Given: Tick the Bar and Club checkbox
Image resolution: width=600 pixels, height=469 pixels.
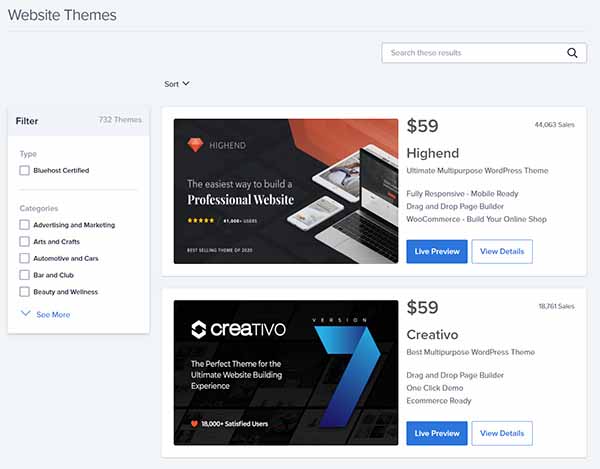Looking at the screenshot, I should pos(25,275).
